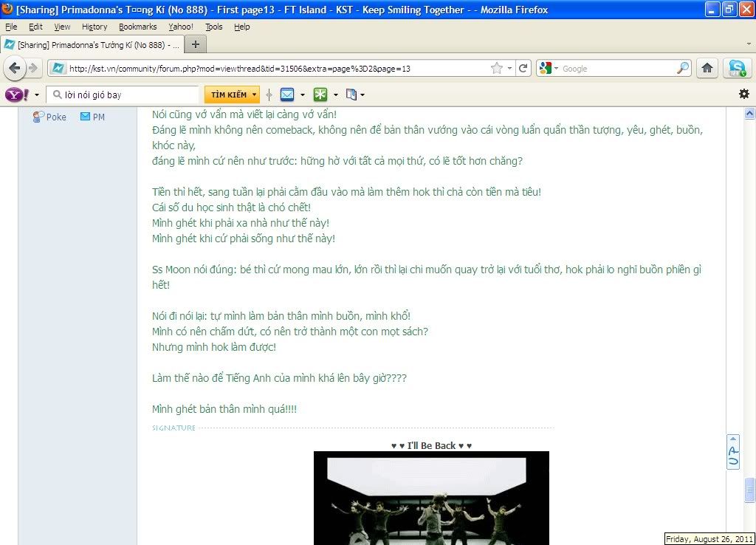The width and height of the screenshot is (756, 545).
Task: Click the line "Mình ghét bản thân mình quá!!!!"
Action: click(x=224, y=409)
